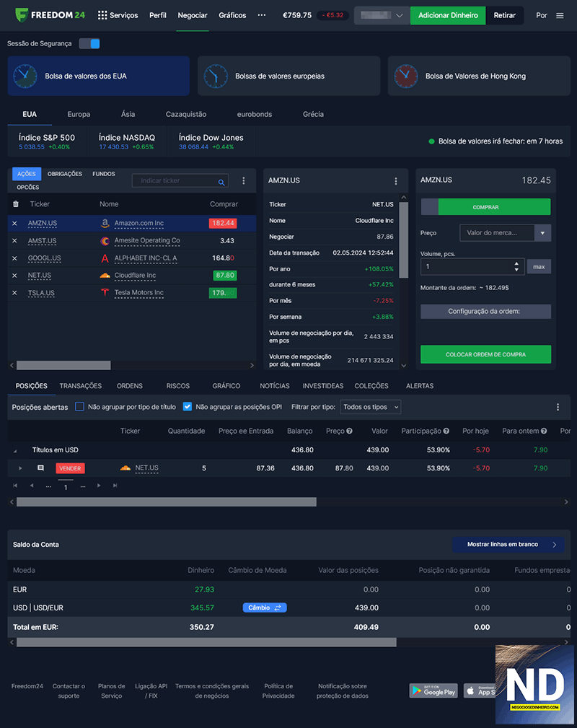Open the Cazaquistão tab
Image resolution: width=577 pixels, height=728 pixels.
coord(185,114)
